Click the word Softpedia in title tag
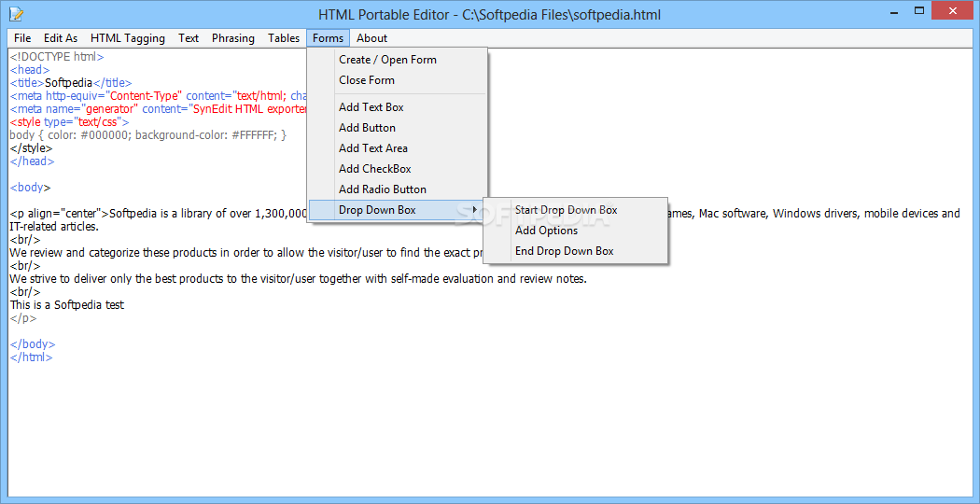 click(69, 82)
